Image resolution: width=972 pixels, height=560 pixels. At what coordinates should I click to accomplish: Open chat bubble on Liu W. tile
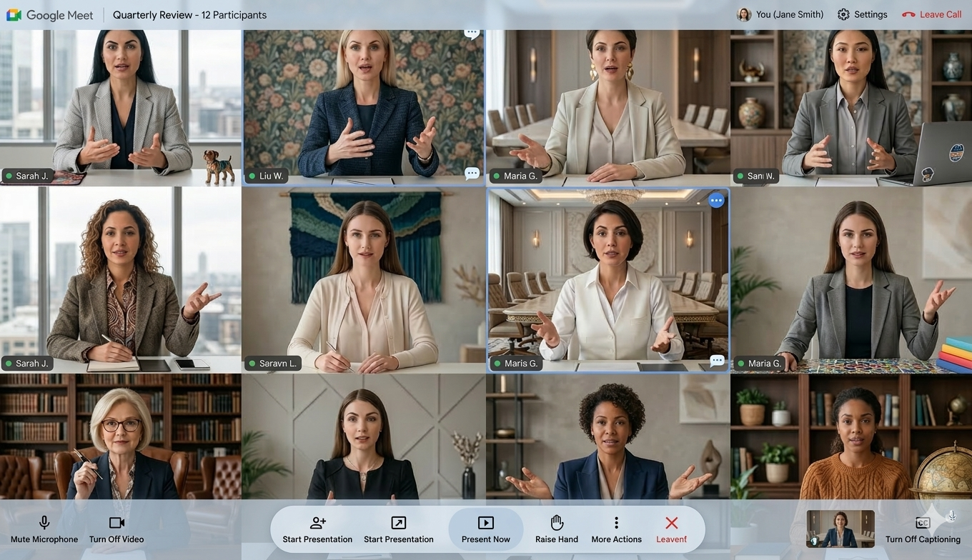pyautogui.click(x=472, y=174)
